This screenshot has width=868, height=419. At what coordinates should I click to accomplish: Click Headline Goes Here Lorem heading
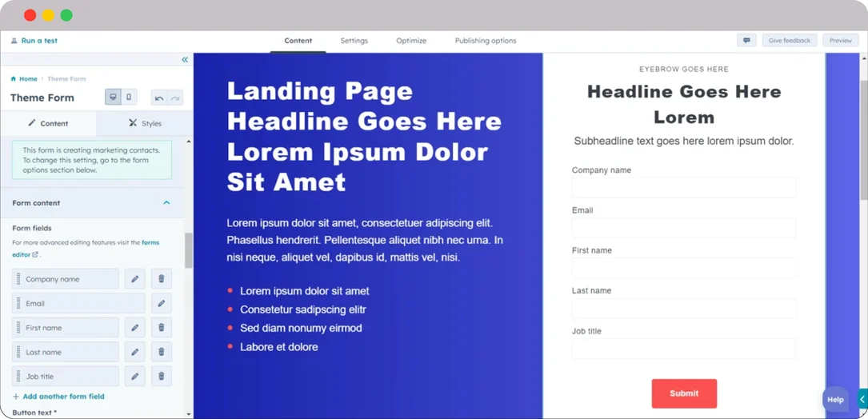click(684, 104)
